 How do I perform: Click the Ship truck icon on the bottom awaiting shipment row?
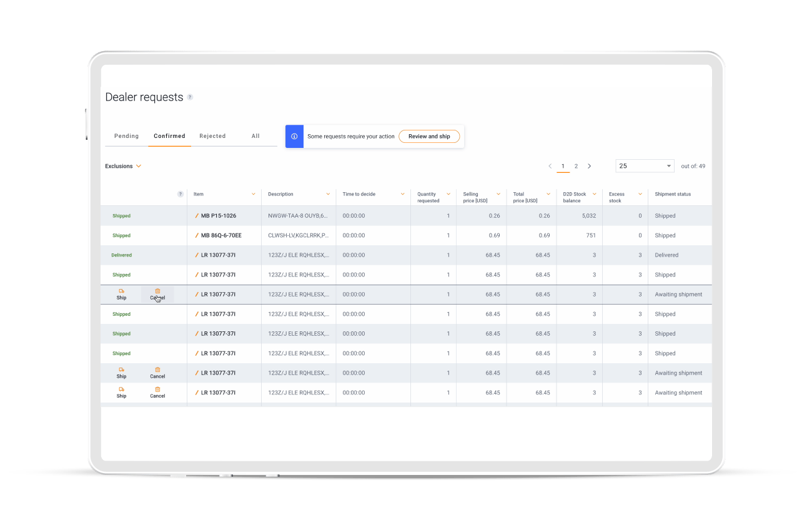point(121,389)
